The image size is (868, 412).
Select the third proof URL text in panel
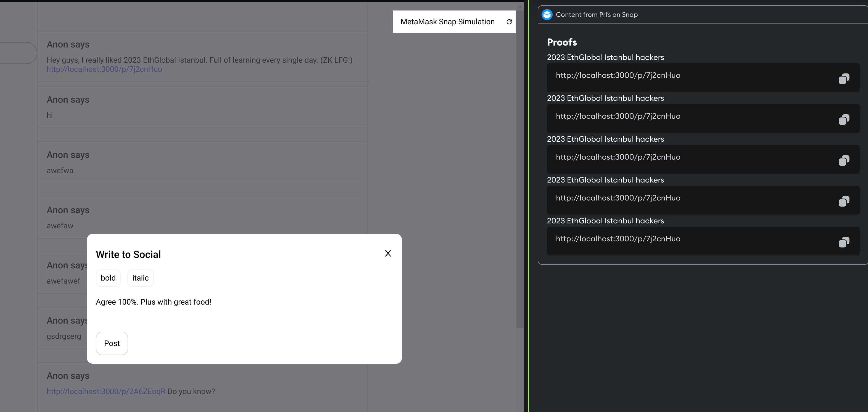point(618,157)
